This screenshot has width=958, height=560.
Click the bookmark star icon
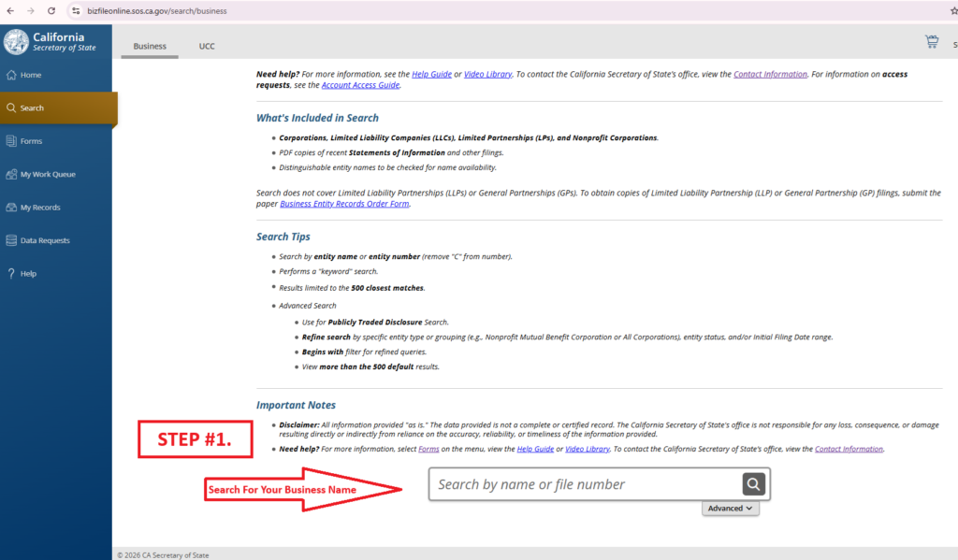[x=953, y=11]
